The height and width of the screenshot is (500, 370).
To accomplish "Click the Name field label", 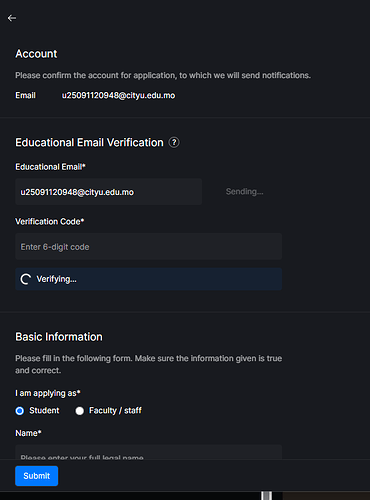I will (x=28, y=433).
